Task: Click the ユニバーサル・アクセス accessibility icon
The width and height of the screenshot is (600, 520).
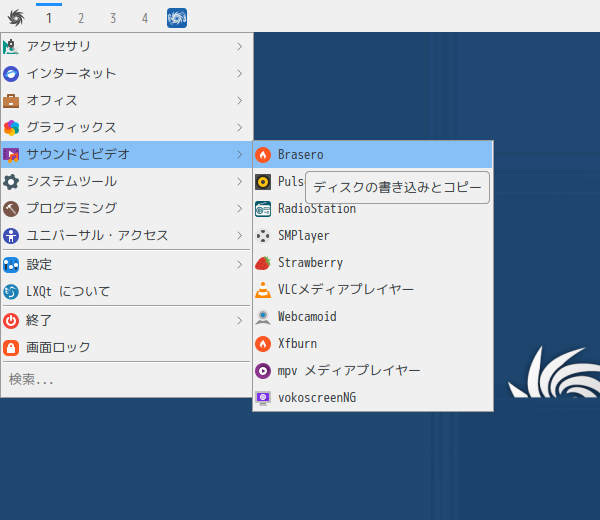Action: (11, 235)
